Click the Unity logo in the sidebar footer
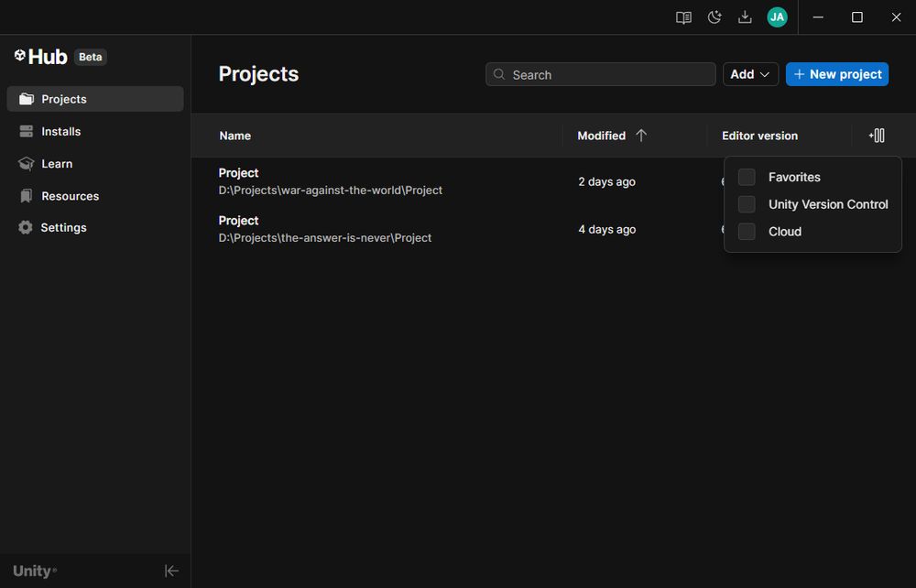Viewport: 916px width, 588px height. [x=35, y=571]
